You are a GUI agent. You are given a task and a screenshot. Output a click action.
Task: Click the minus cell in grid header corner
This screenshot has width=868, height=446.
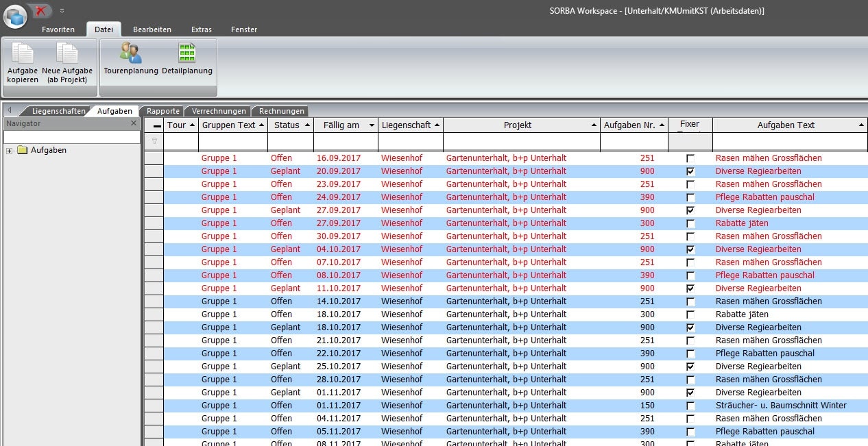point(156,126)
